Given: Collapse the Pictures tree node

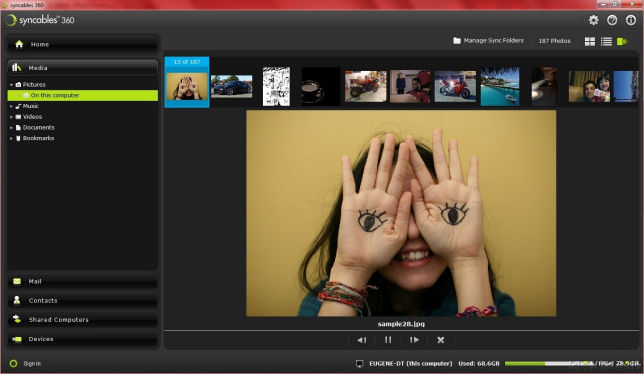Looking at the screenshot, I should [11, 85].
